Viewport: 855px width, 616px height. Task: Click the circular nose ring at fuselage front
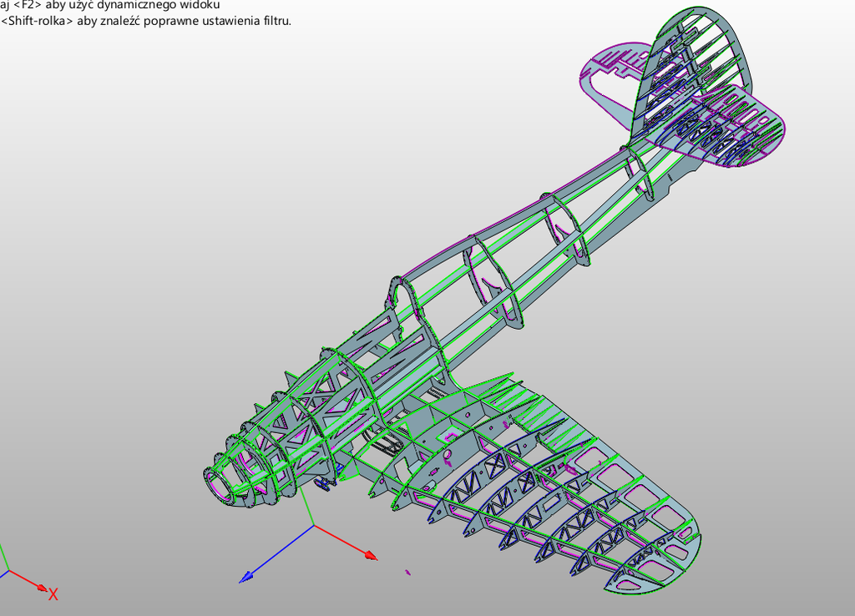click(x=219, y=484)
